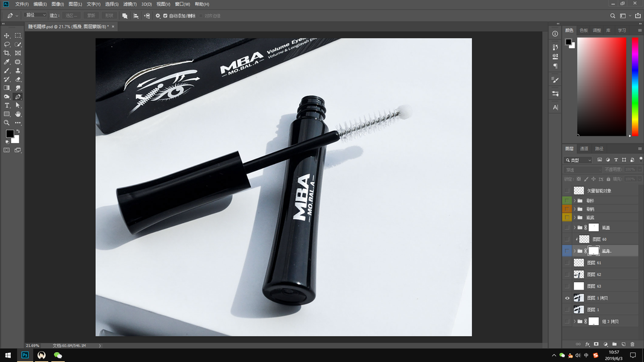Select the Quick Selection tool

(18, 44)
